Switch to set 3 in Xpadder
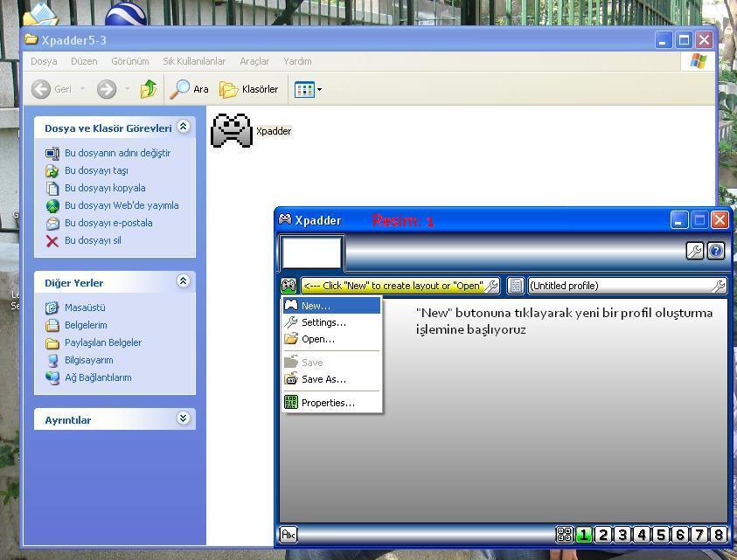 (622, 534)
